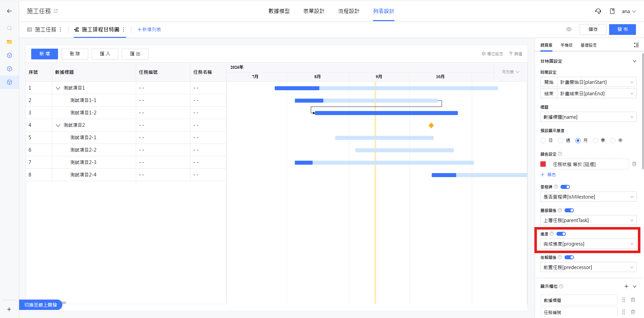The width and height of the screenshot is (644, 318).
Task: Toggle the 進度 switch
Action: pyautogui.click(x=561, y=234)
